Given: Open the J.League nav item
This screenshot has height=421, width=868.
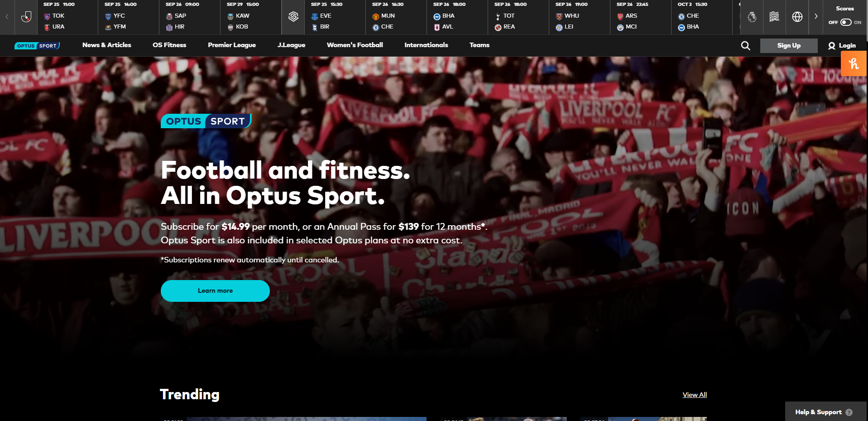Looking at the screenshot, I should [291, 45].
